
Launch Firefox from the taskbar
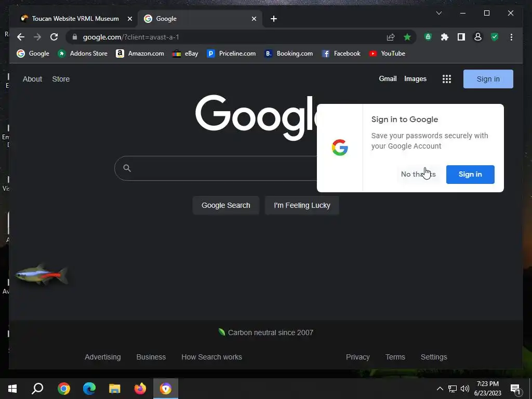click(x=140, y=389)
